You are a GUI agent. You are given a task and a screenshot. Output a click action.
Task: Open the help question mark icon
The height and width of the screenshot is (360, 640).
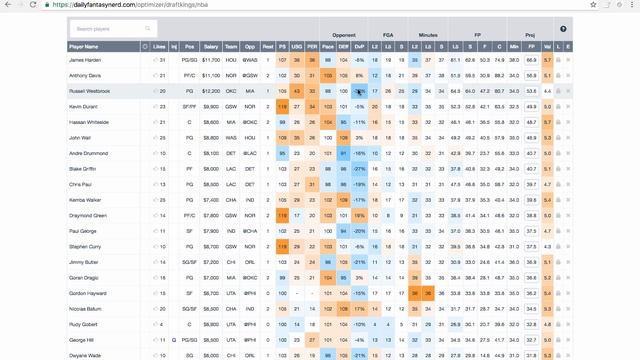(x=563, y=29)
